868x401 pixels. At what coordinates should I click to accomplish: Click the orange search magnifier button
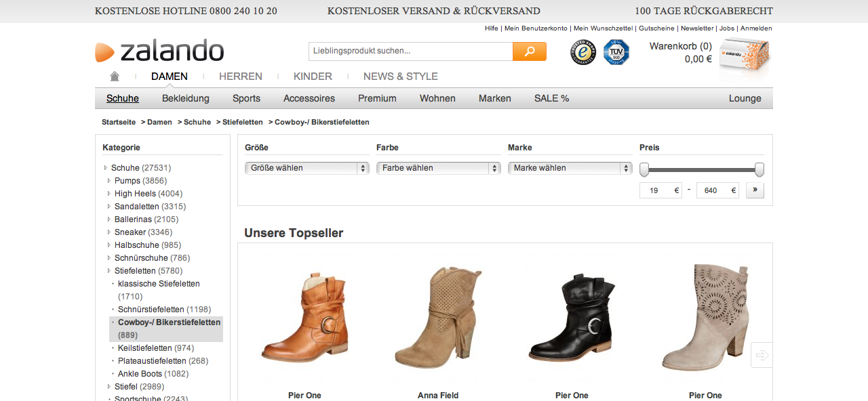[x=529, y=51]
